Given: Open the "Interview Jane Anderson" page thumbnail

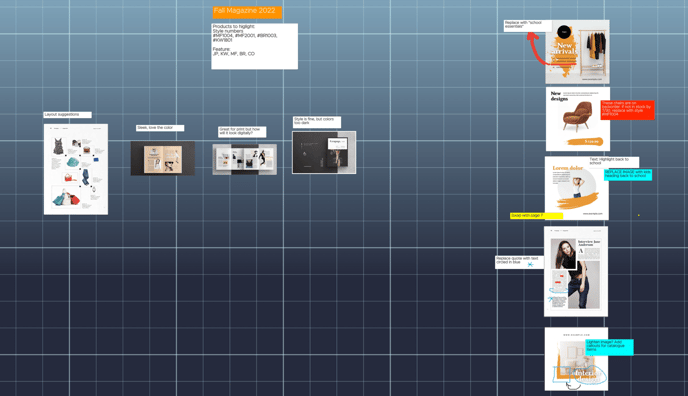Looking at the screenshot, I should (x=576, y=271).
